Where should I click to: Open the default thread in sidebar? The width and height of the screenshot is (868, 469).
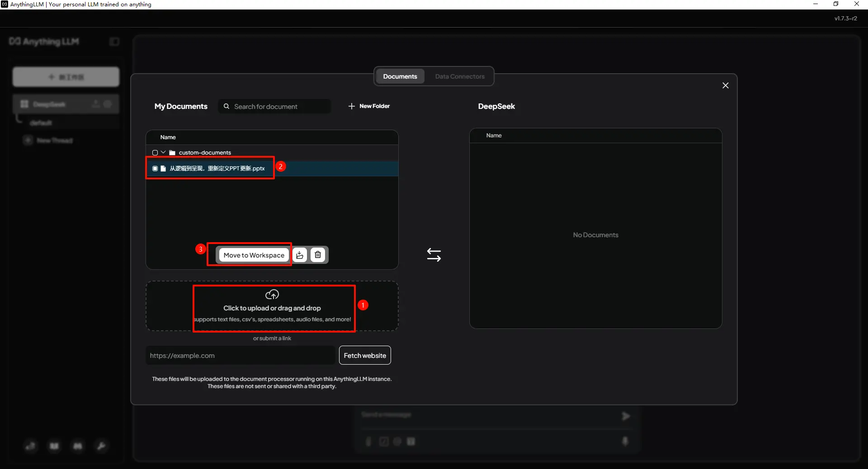coord(41,122)
